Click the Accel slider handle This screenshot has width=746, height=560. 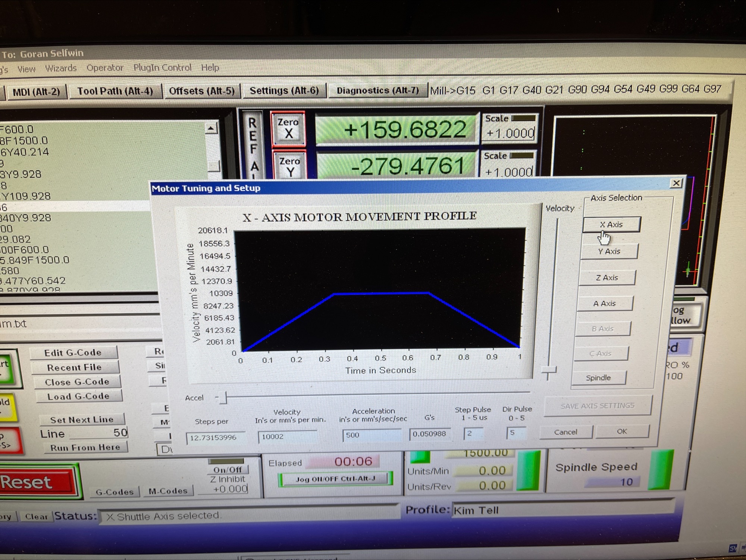pos(223,398)
